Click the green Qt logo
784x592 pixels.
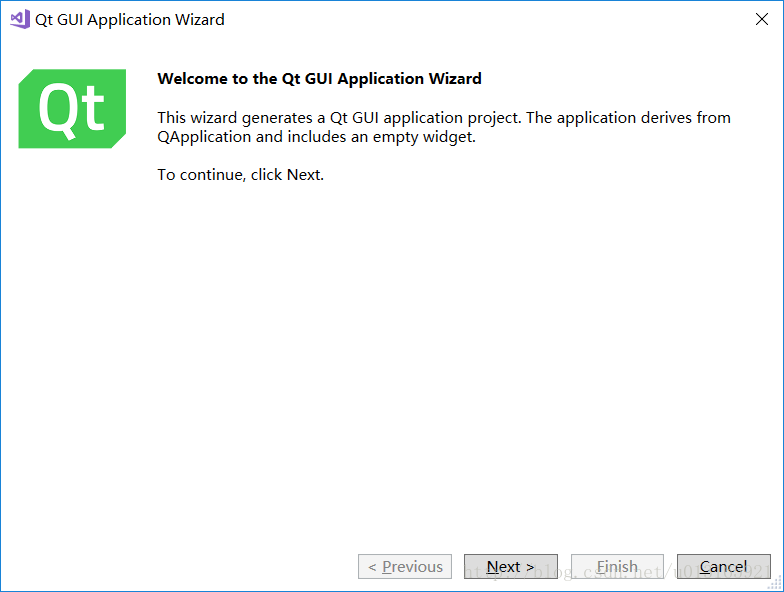[72, 109]
